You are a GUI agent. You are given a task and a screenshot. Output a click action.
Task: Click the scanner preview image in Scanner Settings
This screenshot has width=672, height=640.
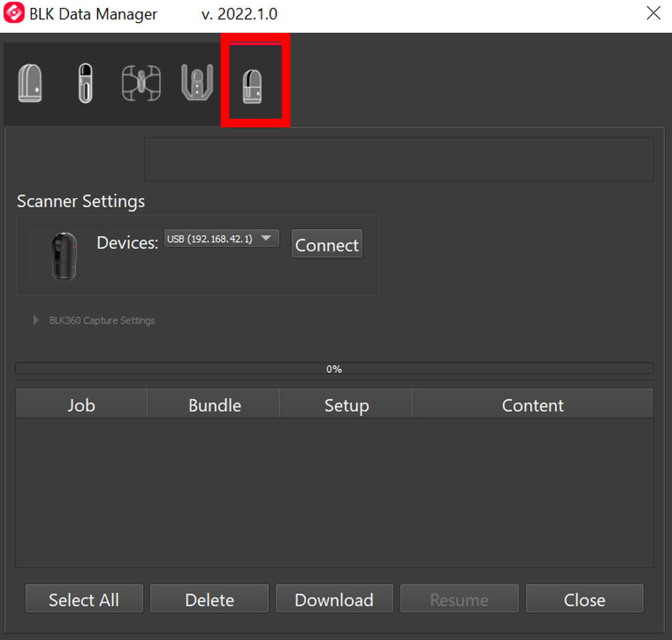(x=64, y=256)
